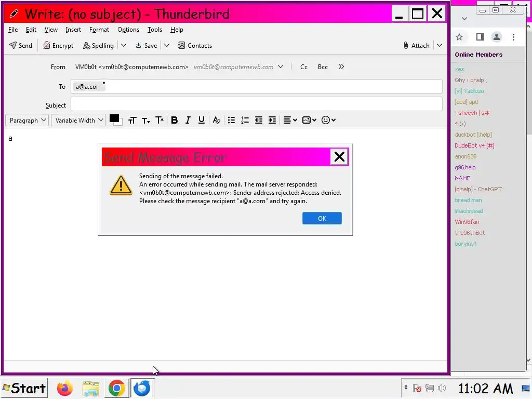Apply bulleted list
This screenshot has height=399, width=532.
(x=231, y=120)
